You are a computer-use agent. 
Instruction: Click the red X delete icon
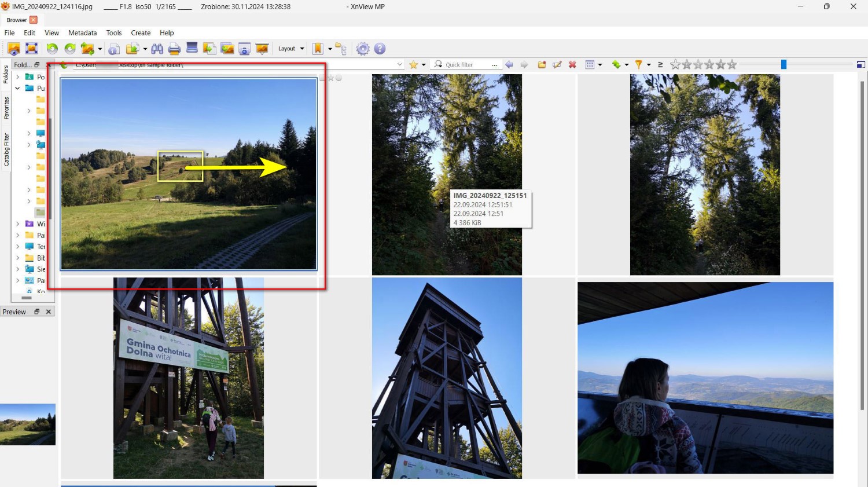[572, 65]
